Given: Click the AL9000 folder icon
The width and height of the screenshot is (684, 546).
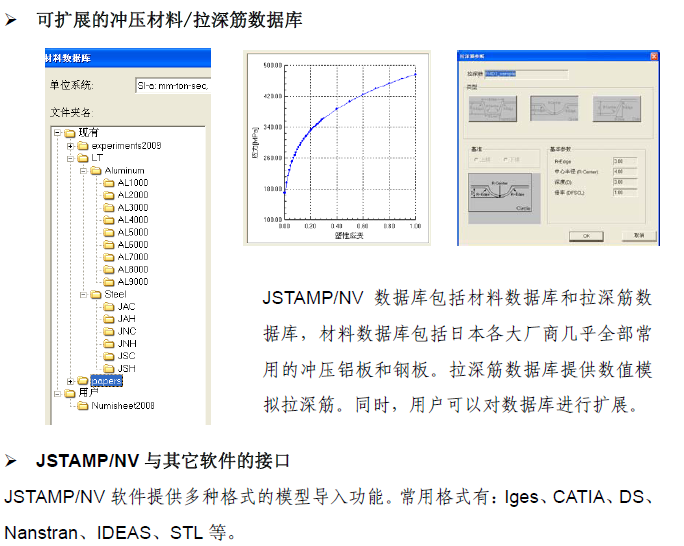Looking at the screenshot, I should coord(109,282).
